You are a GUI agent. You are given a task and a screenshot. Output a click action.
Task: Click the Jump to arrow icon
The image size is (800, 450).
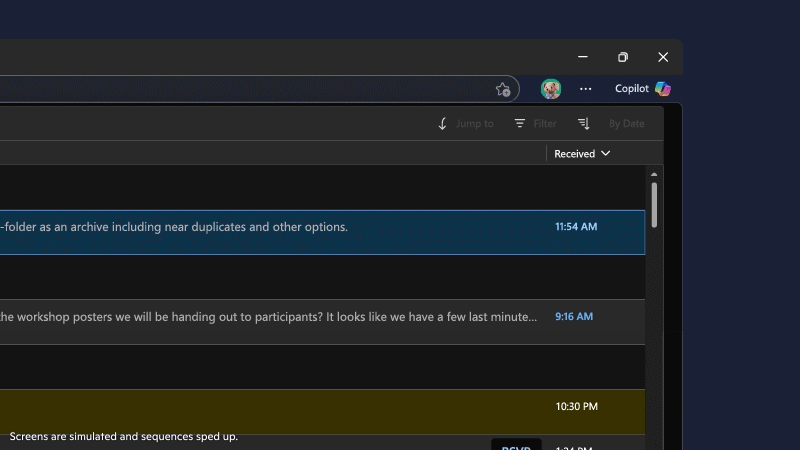pyautogui.click(x=443, y=124)
